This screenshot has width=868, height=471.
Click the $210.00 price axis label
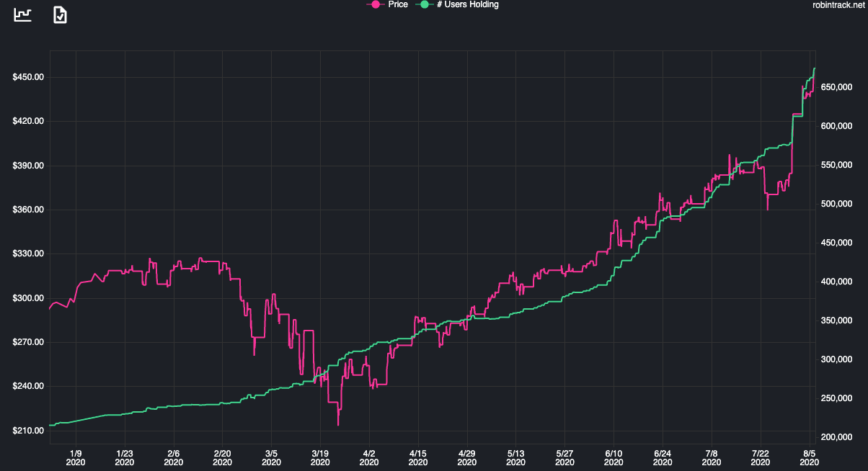[28, 431]
